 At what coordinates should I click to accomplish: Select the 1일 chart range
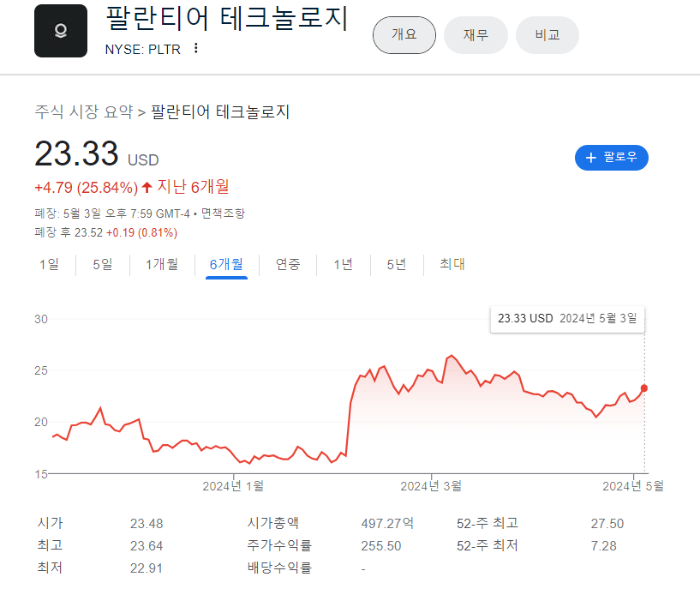pos(49,264)
